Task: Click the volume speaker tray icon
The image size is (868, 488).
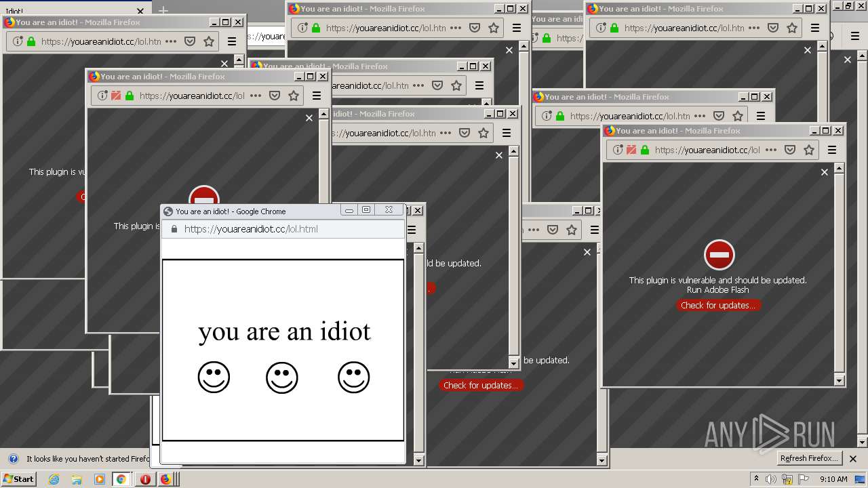Action: tap(770, 479)
